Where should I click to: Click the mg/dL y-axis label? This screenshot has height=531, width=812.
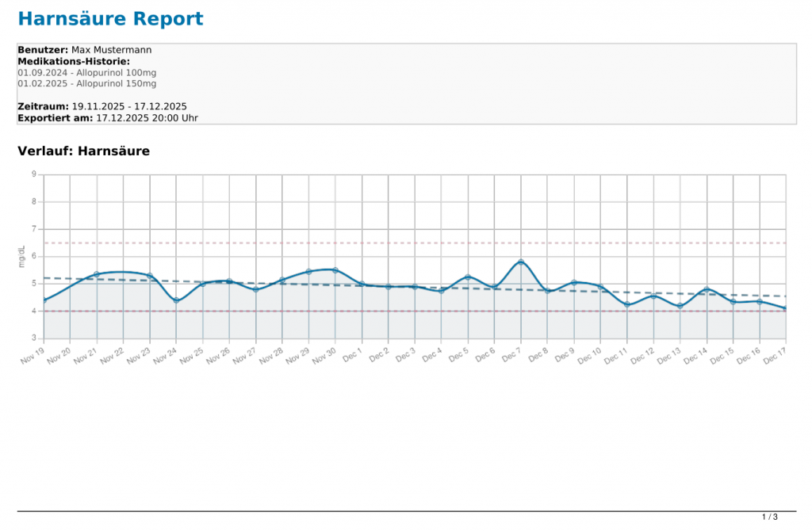point(22,256)
